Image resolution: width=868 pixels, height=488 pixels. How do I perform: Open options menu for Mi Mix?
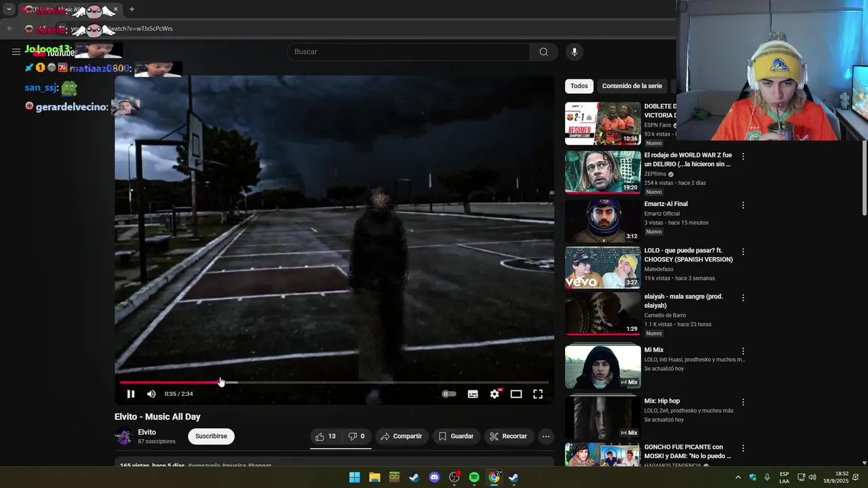(x=743, y=351)
